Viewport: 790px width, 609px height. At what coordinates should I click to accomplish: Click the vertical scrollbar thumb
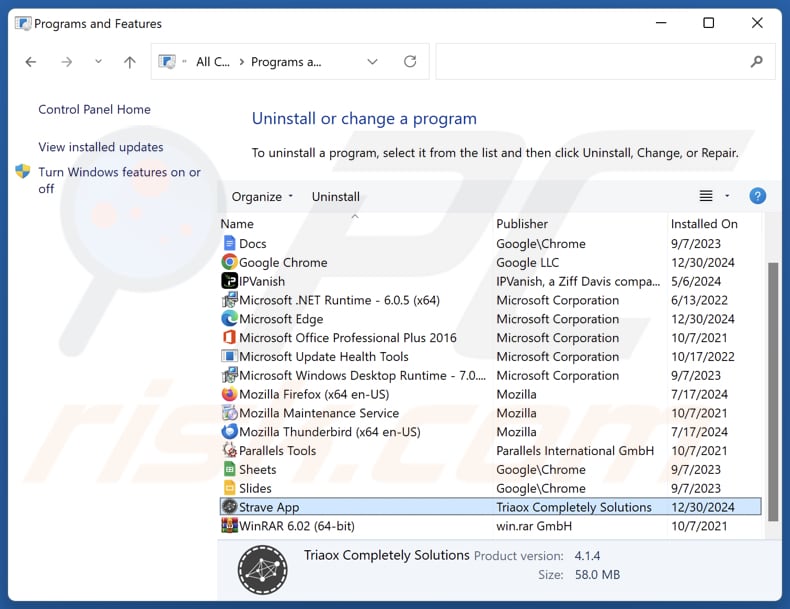tap(772, 391)
